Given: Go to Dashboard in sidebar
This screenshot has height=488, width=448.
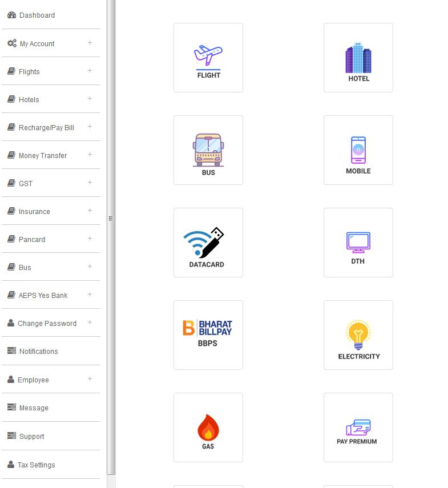Looking at the screenshot, I should click(x=37, y=15).
